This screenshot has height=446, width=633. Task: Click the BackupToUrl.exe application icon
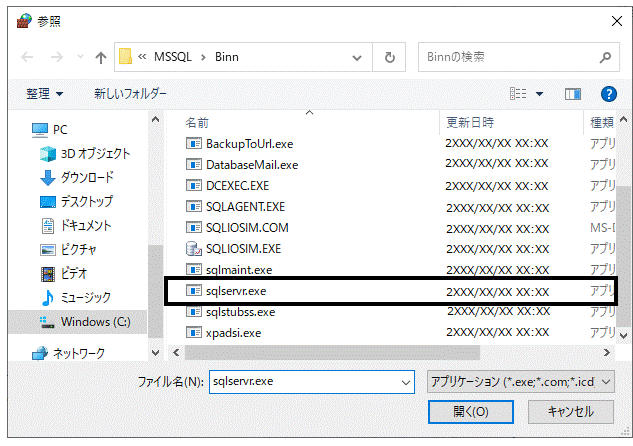tap(194, 143)
